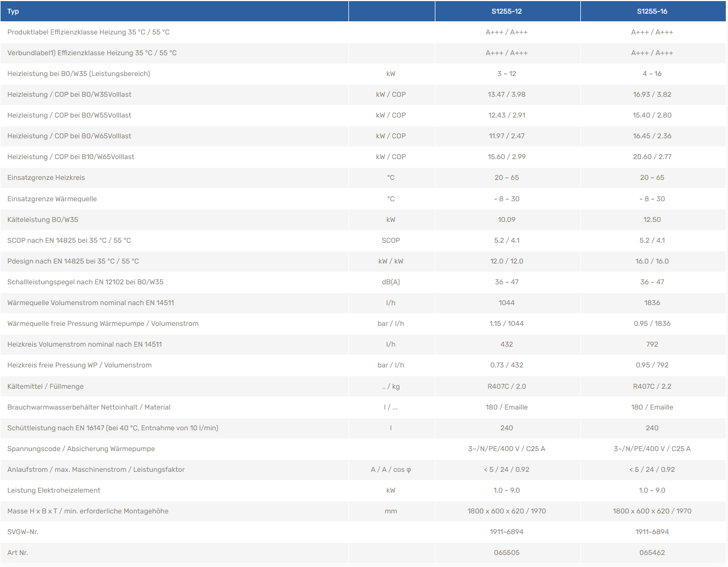Select the Einsatzgrenze Heizkreis row label

click(46, 178)
